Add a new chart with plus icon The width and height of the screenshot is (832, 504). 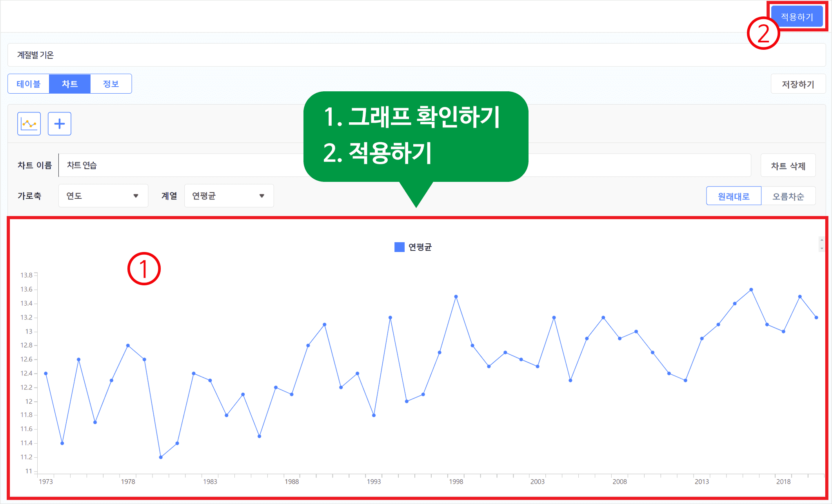(x=60, y=124)
